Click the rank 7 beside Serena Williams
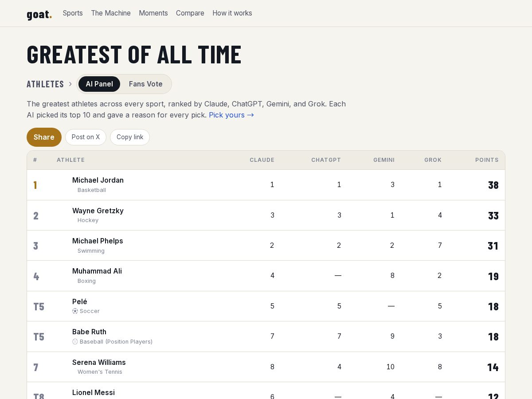 click(36, 368)
